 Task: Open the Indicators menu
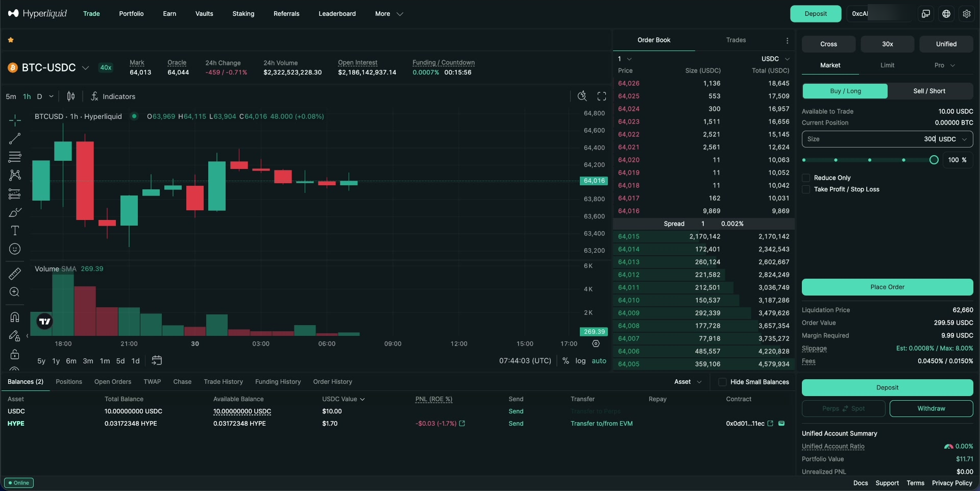coord(113,96)
